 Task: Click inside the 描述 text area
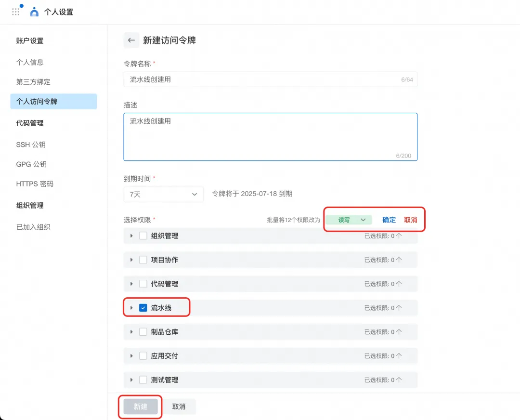tap(270, 137)
